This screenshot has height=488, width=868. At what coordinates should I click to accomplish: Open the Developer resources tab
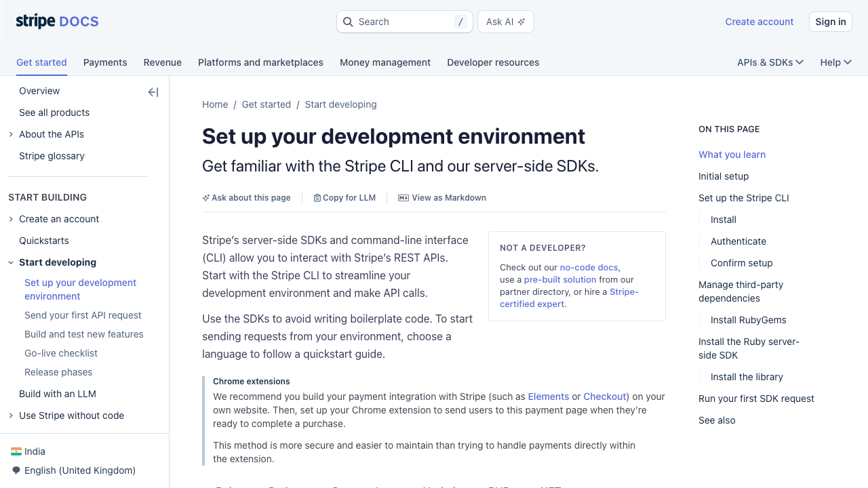493,62
